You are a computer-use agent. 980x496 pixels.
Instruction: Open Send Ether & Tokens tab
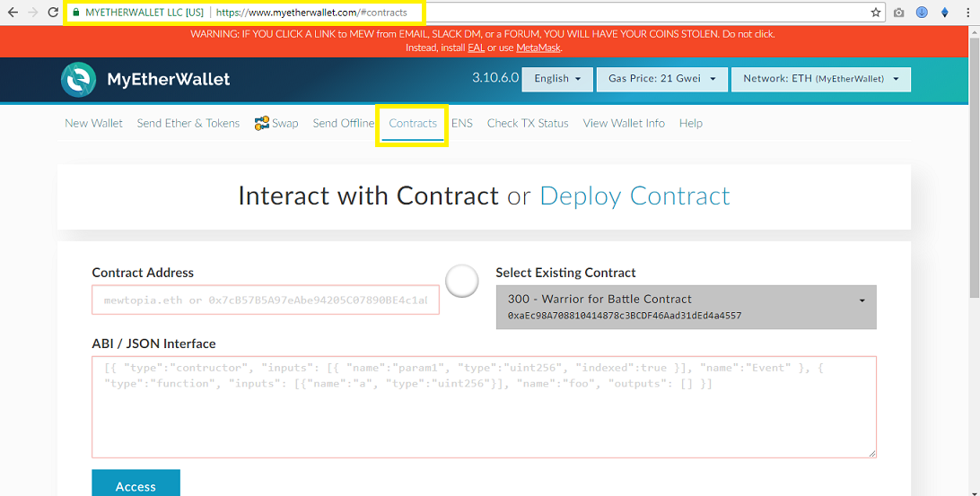pyautogui.click(x=188, y=123)
